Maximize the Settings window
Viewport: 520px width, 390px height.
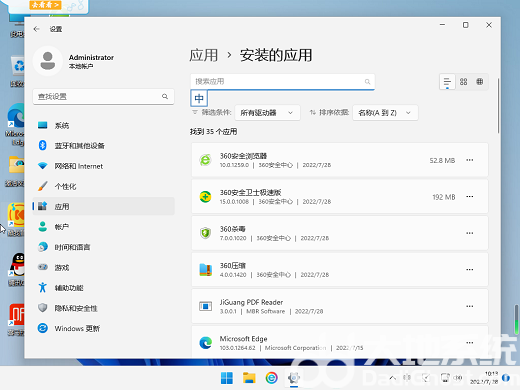click(466, 25)
